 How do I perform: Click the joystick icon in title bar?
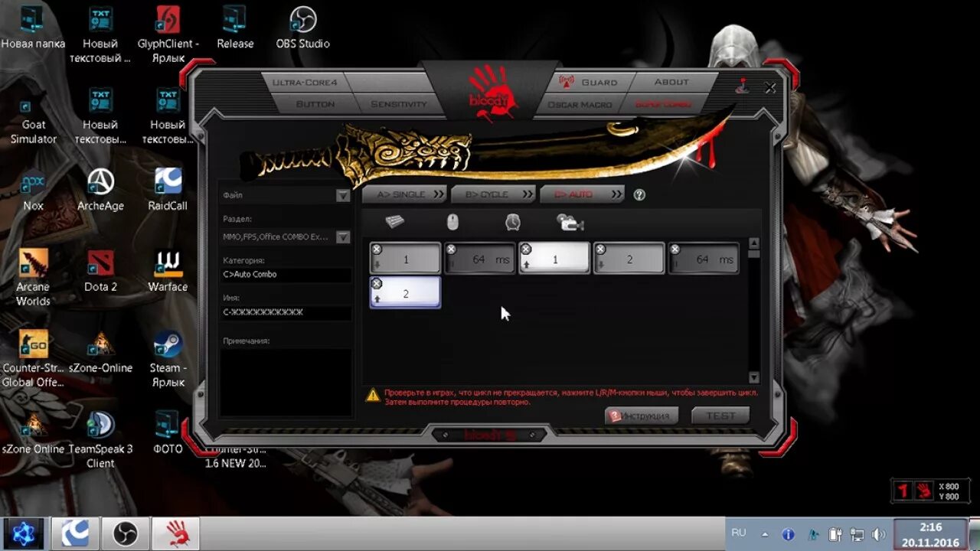click(742, 86)
